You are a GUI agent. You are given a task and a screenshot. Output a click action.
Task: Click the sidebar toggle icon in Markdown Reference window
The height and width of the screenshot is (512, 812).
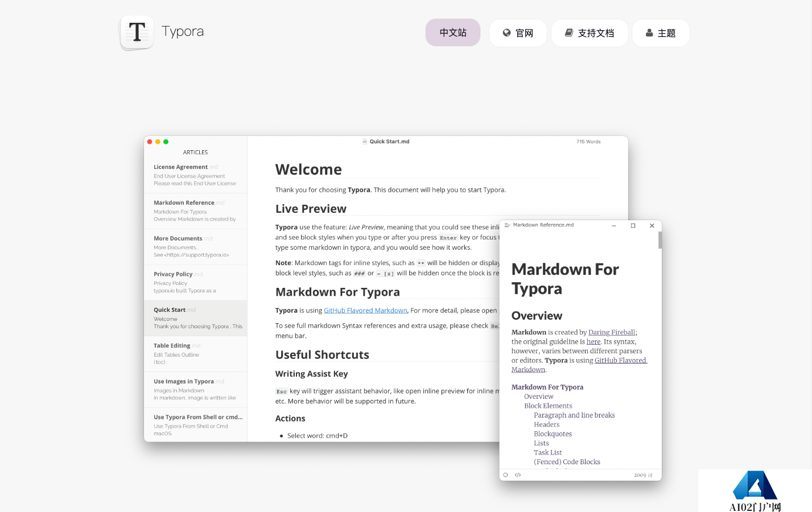click(507, 225)
